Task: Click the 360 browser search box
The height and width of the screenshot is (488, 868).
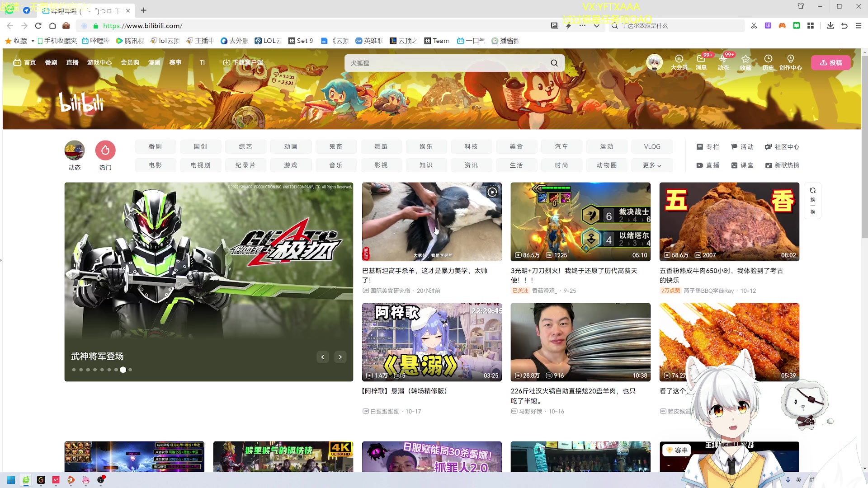Action: pyautogui.click(x=676, y=26)
